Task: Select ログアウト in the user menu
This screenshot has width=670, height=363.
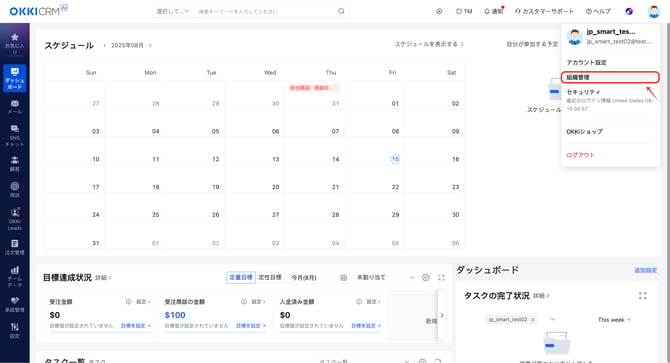Action: pos(580,155)
